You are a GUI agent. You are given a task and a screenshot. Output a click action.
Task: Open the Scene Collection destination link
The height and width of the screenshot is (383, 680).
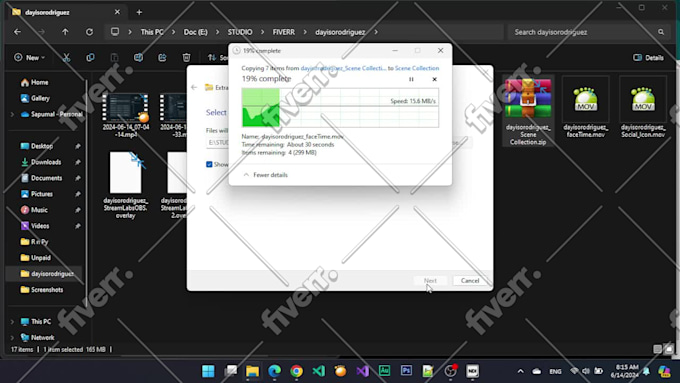tap(417, 68)
